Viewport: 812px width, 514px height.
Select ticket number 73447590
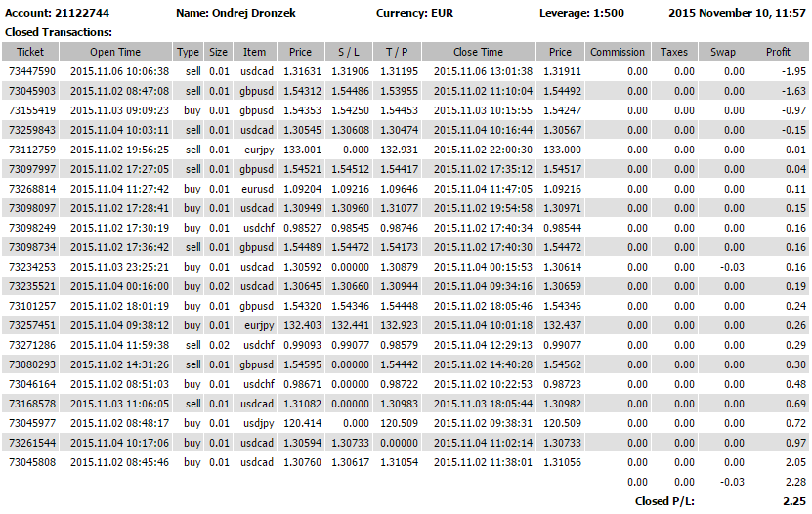pyautogui.click(x=32, y=71)
